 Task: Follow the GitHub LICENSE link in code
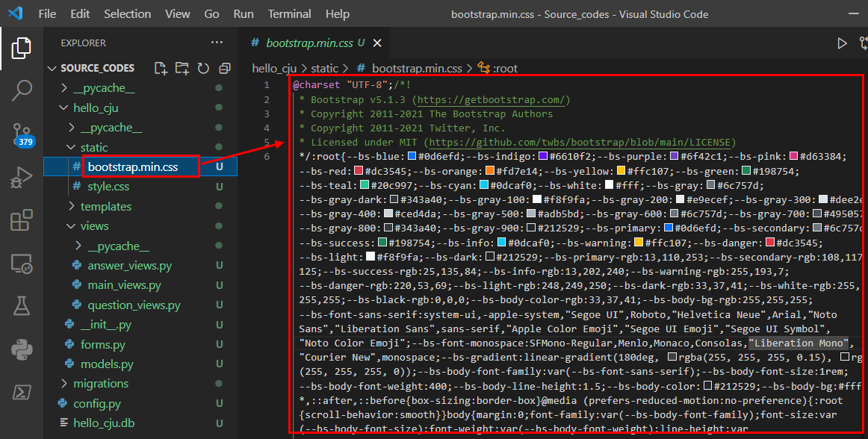[580, 143]
